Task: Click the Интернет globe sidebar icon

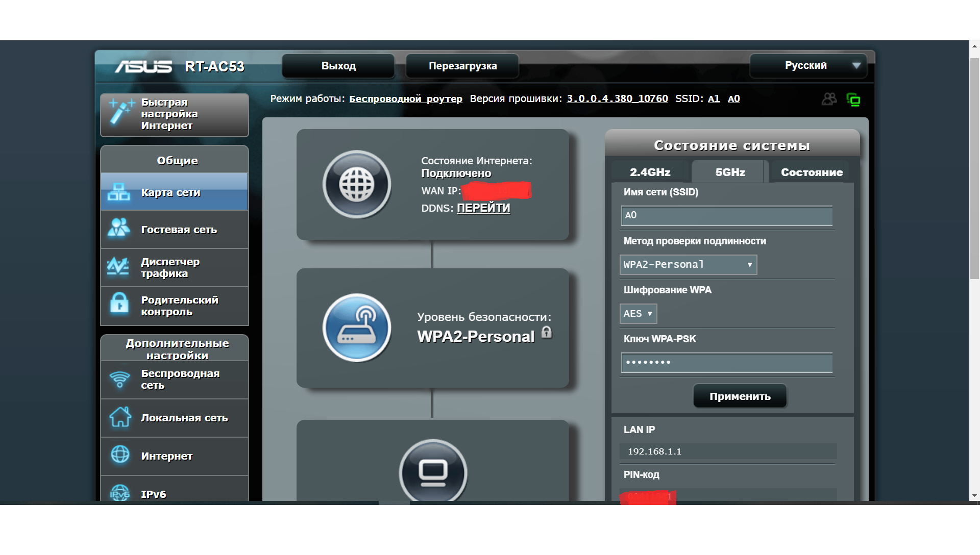Action: pyautogui.click(x=120, y=454)
